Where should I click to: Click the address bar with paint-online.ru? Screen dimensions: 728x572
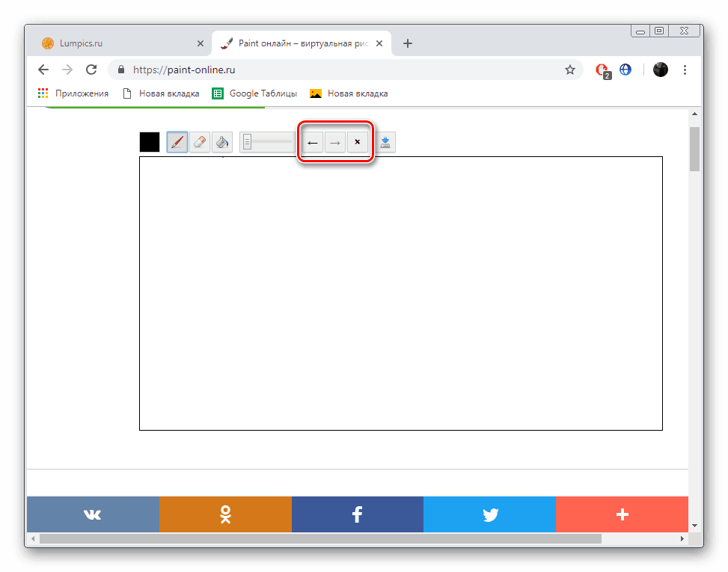click(x=346, y=70)
